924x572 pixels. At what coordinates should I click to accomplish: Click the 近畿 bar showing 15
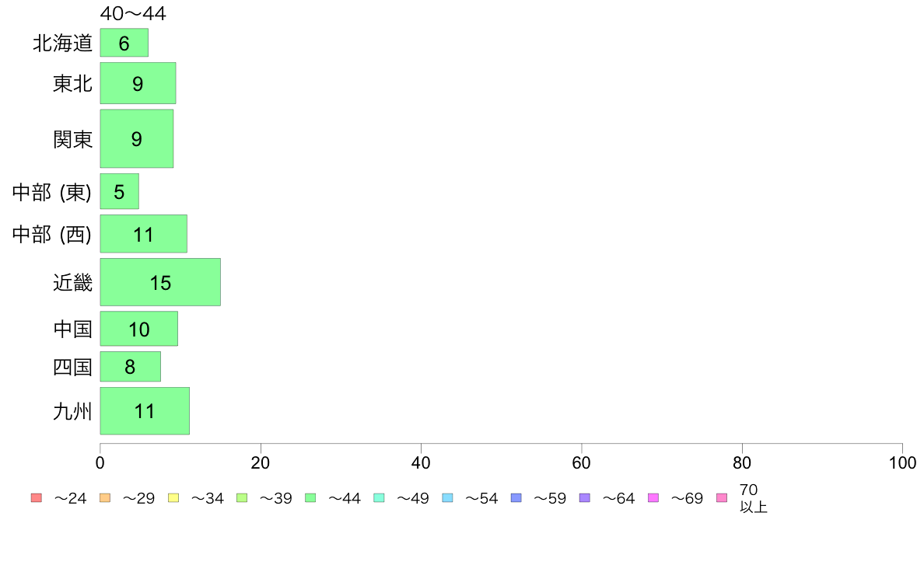160,282
